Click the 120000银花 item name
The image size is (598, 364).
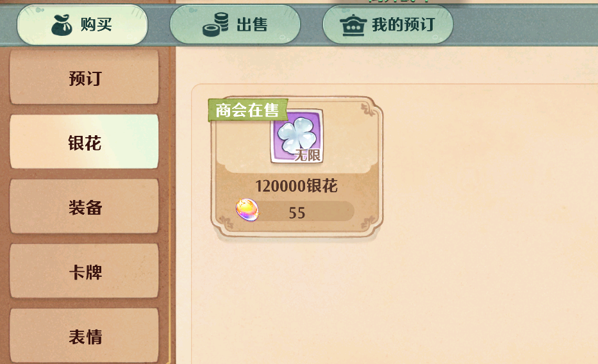[296, 186]
